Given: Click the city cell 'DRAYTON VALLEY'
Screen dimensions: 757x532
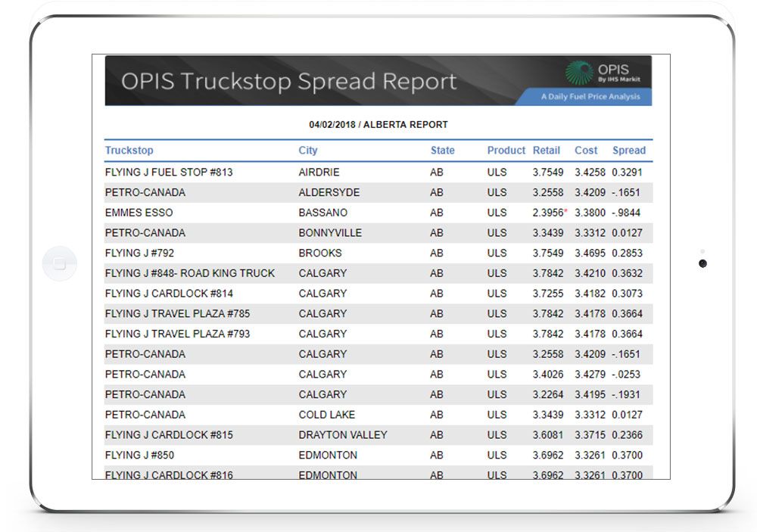Looking at the screenshot, I should pos(343,435).
